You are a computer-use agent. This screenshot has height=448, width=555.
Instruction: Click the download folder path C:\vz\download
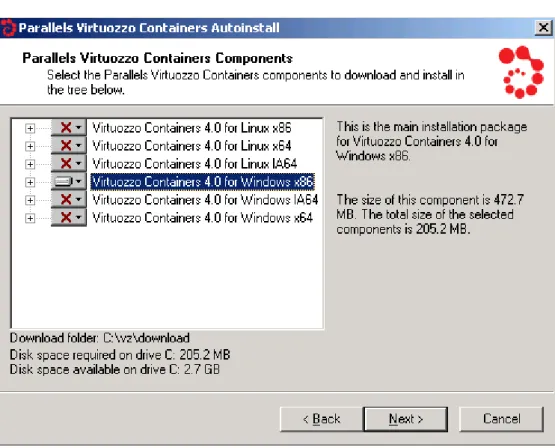(x=146, y=338)
